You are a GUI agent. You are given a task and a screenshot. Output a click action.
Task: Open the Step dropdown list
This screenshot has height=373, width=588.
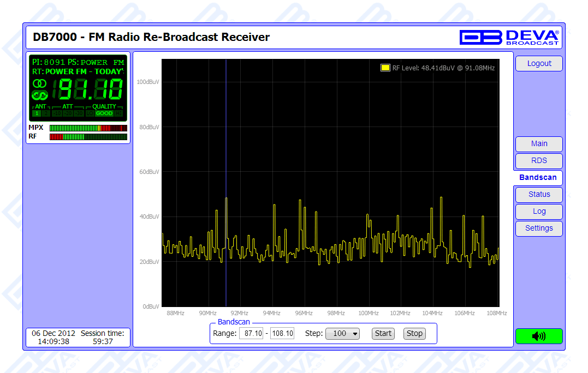tap(342, 333)
